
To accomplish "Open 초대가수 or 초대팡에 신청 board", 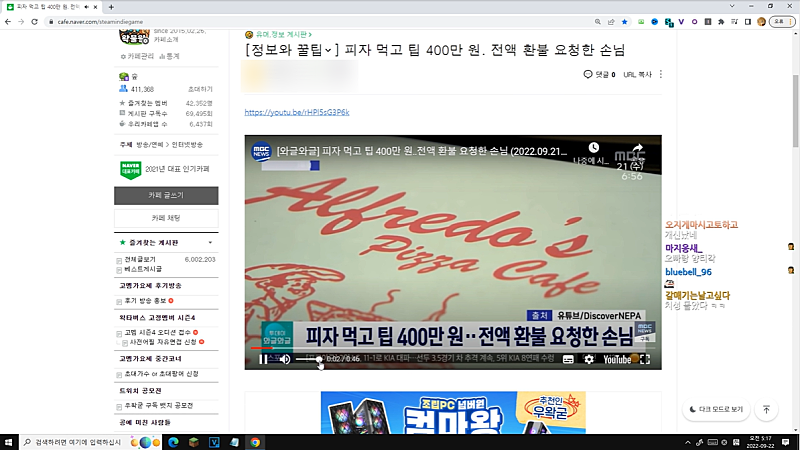I will pos(161,374).
